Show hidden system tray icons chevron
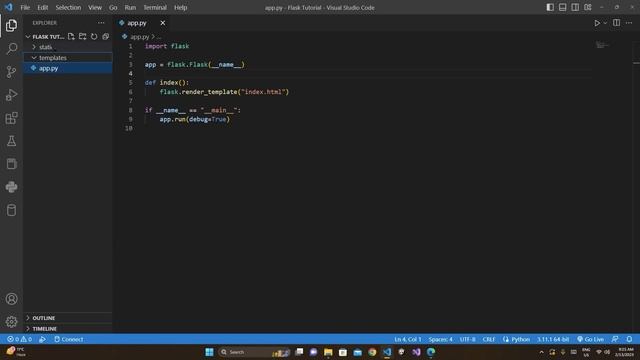The width and height of the screenshot is (640, 360). tap(542, 352)
